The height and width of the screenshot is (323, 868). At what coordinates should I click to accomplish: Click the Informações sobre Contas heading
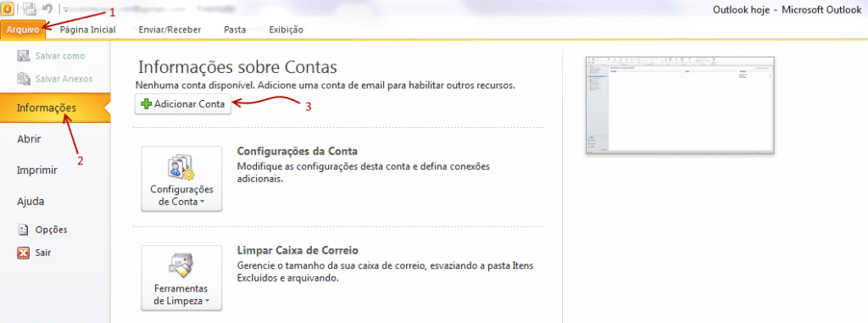(237, 67)
